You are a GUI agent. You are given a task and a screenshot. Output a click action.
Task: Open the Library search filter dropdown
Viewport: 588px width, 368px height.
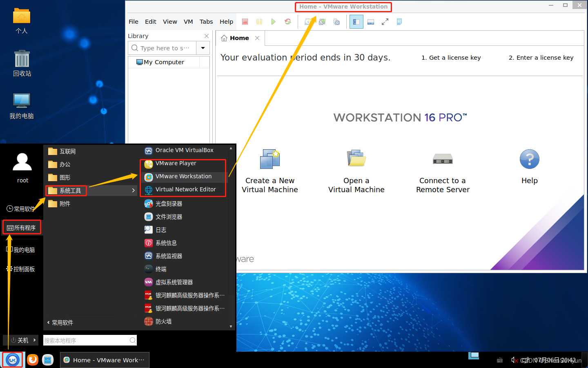tap(203, 48)
